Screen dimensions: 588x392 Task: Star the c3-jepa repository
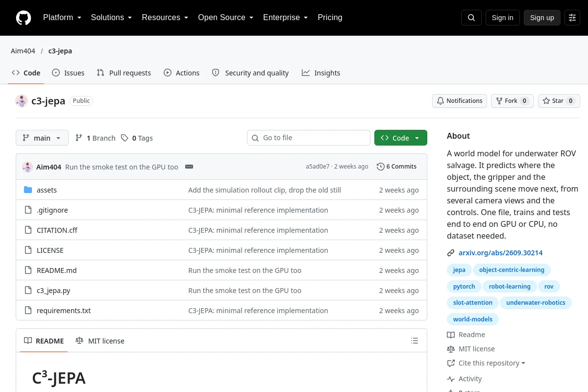pyautogui.click(x=559, y=101)
